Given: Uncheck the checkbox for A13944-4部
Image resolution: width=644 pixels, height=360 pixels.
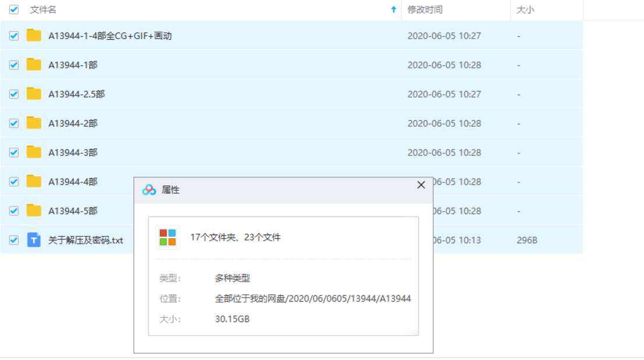Looking at the screenshot, I should click(x=14, y=181).
